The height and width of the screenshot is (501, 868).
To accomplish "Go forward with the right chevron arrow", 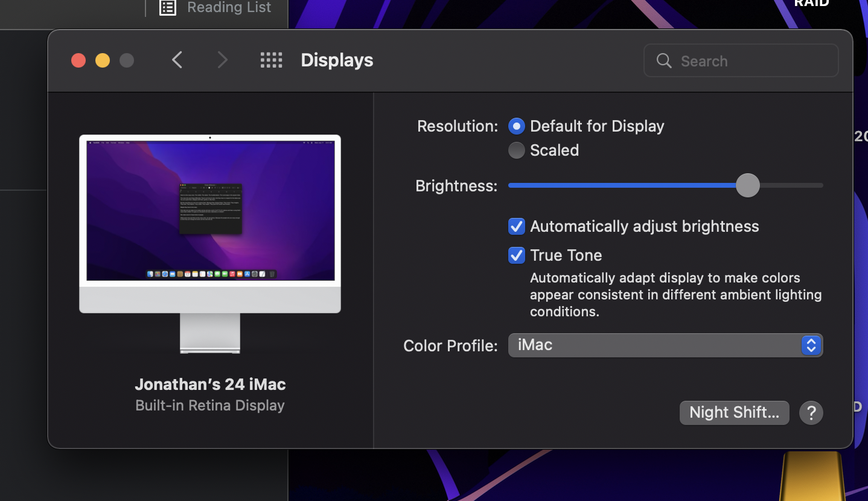I will tap(223, 60).
